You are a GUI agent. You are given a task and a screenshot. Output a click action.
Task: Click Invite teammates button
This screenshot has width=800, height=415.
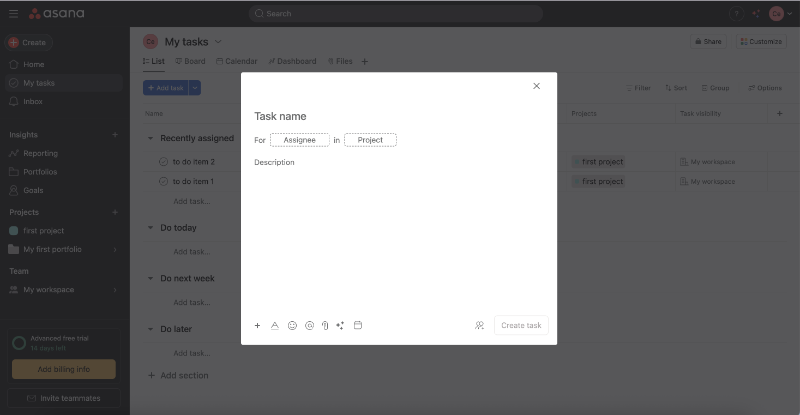tap(64, 398)
